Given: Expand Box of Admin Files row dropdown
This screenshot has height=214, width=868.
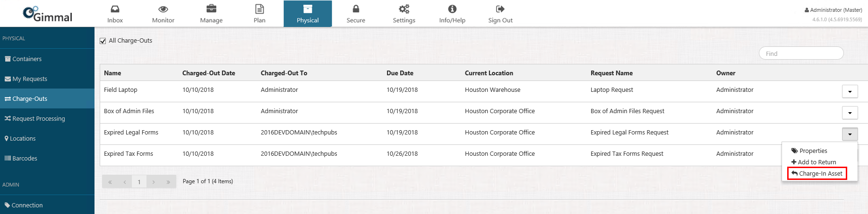Looking at the screenshot, I should click(850, 113).
